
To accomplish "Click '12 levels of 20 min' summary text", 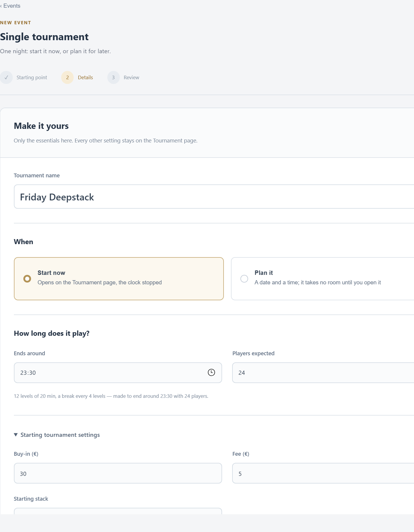I will [111, 396].
